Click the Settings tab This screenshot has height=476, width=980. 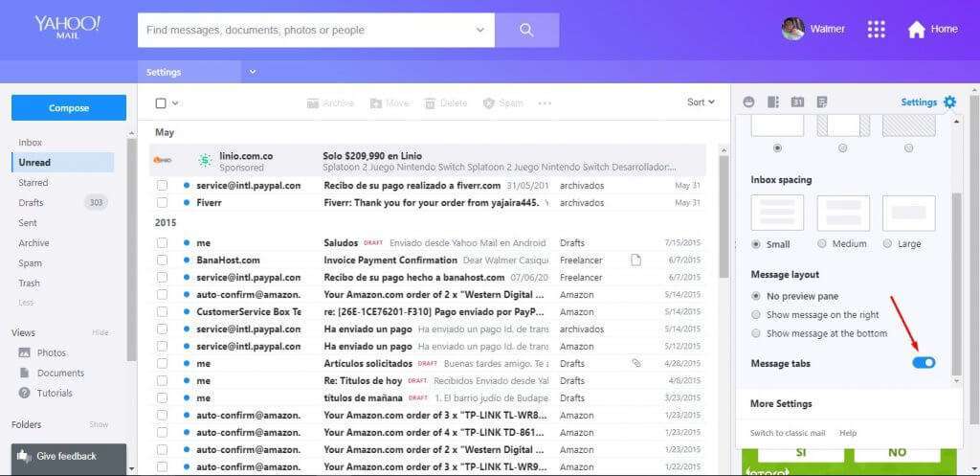189,72
